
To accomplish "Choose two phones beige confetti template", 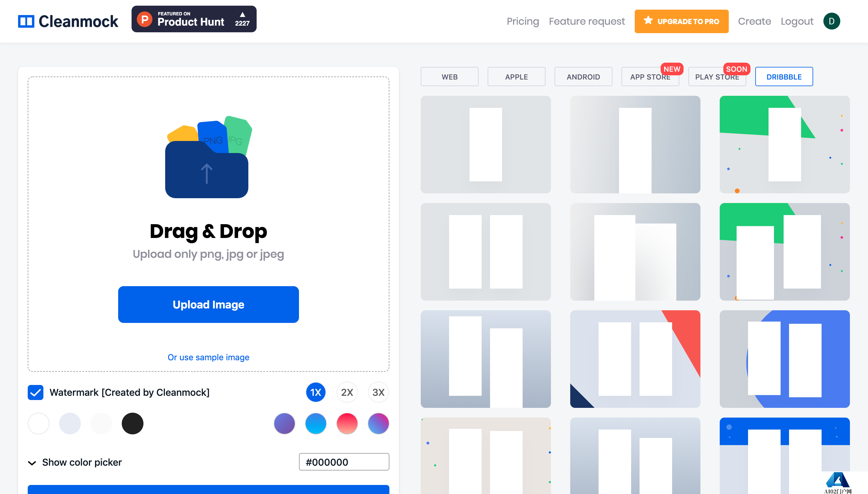I will 486,456.
